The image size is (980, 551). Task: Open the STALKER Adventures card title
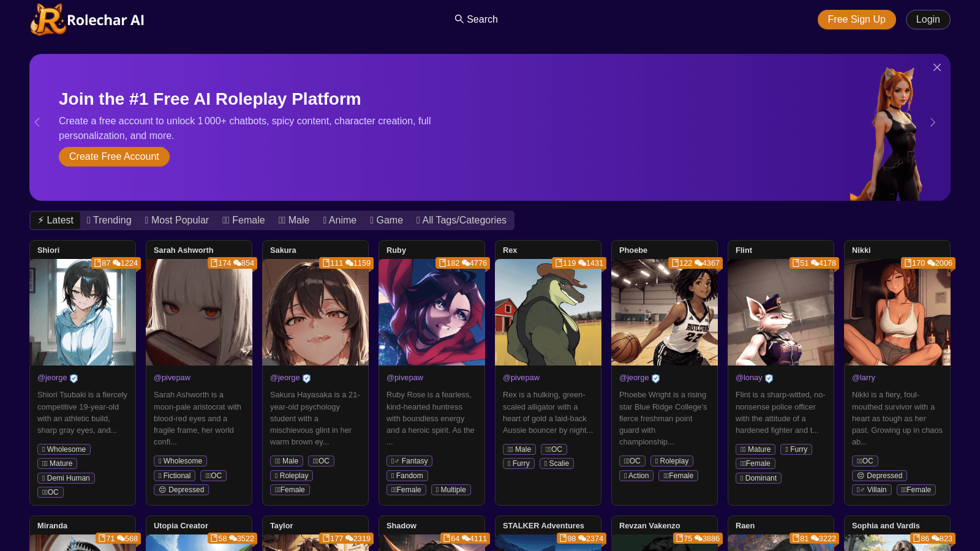click(543, 526)
